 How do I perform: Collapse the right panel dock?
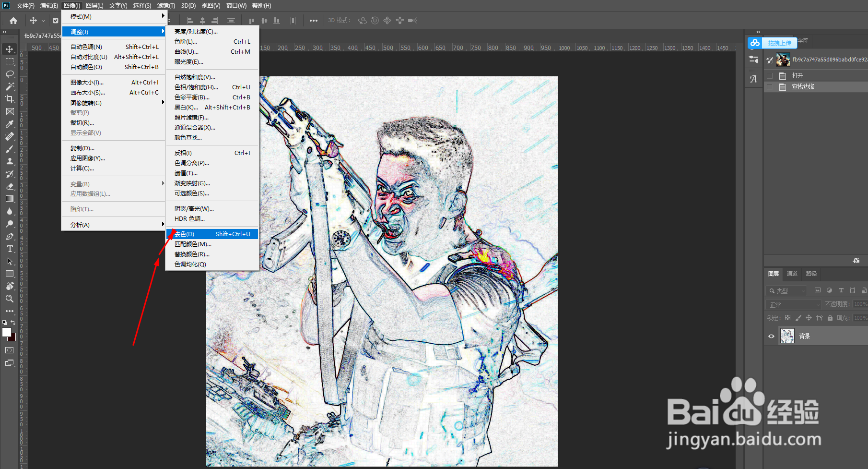coord(758,32)
